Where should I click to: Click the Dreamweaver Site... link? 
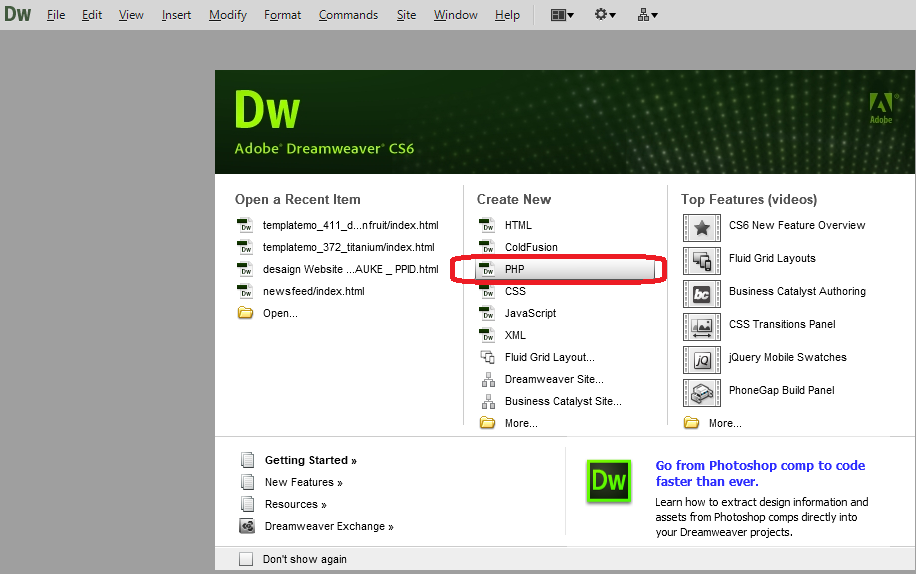tap(554, 380)
